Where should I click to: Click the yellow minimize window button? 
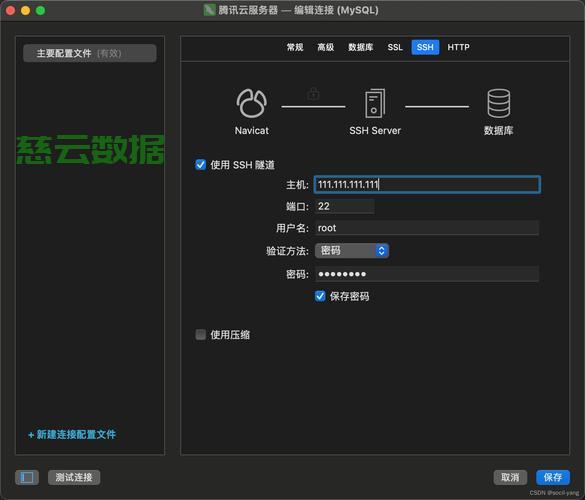click(25, 10)
